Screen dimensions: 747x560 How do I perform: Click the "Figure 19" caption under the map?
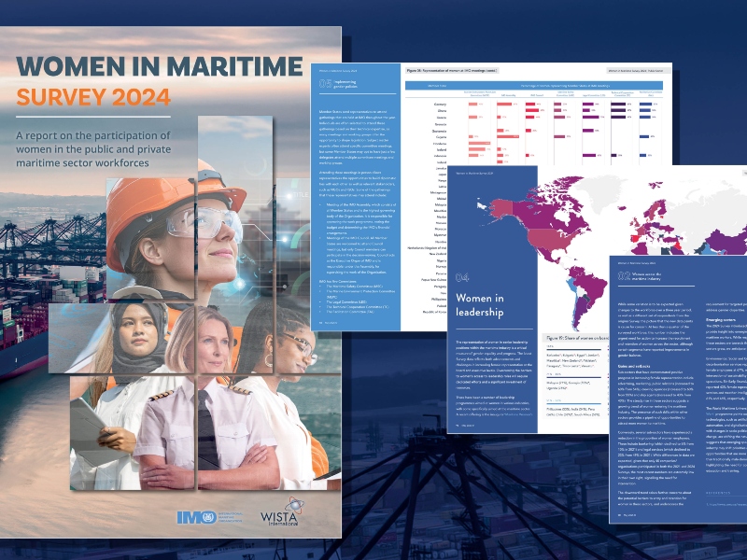pos(578,338)
